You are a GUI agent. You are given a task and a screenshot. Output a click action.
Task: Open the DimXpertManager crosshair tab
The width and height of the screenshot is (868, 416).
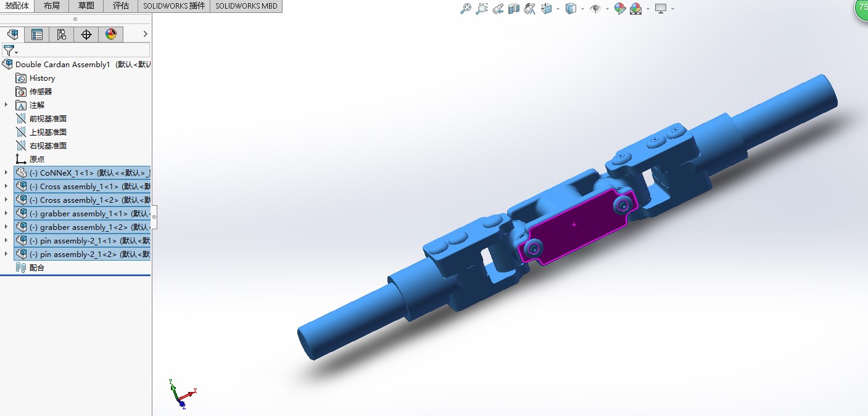pyautogui.click(x=86, y=35)
